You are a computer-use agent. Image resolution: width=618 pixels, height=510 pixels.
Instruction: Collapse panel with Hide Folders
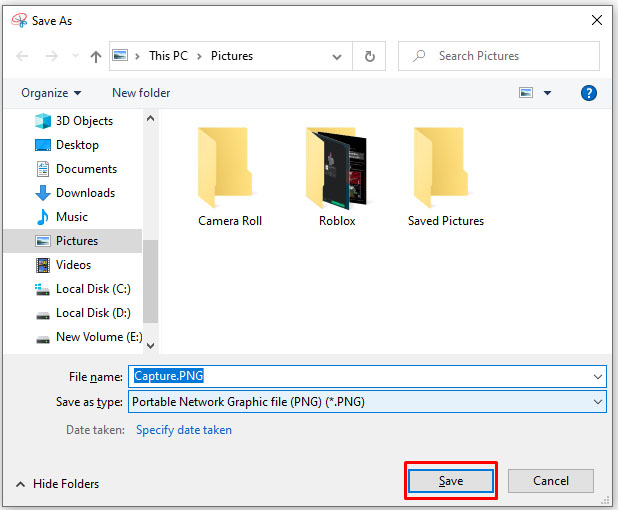(58, 484)
